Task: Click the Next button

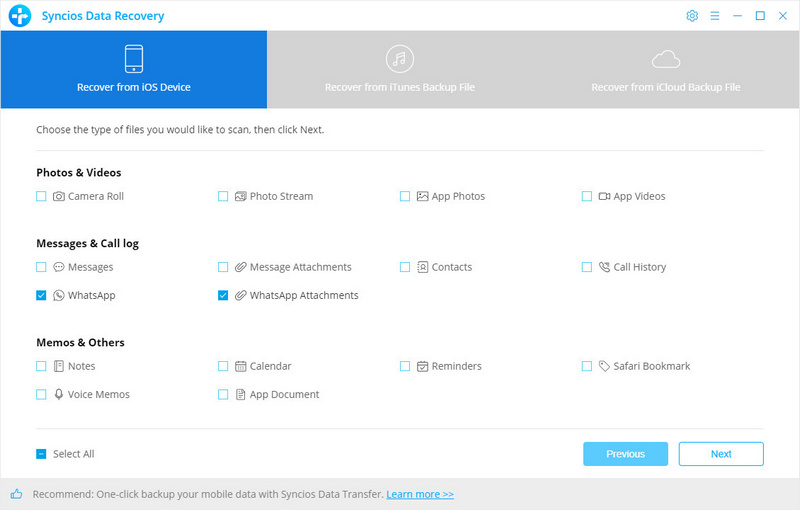Action: coord(721,454)
